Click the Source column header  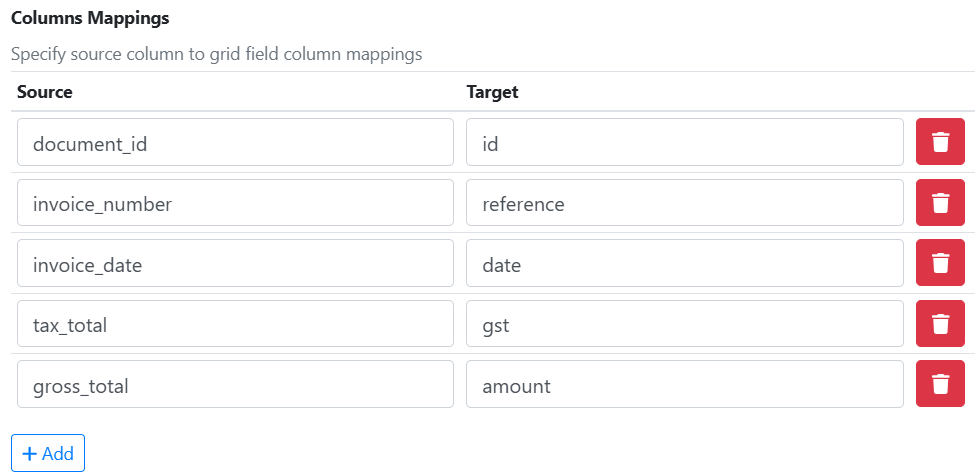45,92
